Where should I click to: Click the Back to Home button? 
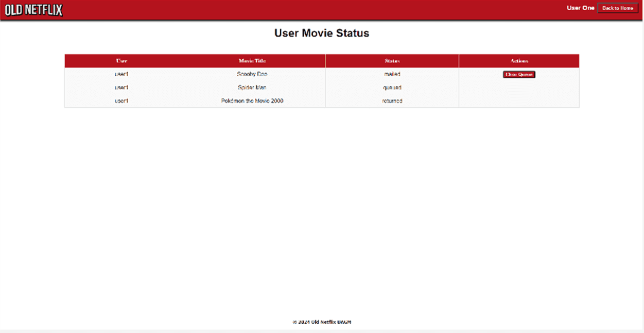pos(617,8)
